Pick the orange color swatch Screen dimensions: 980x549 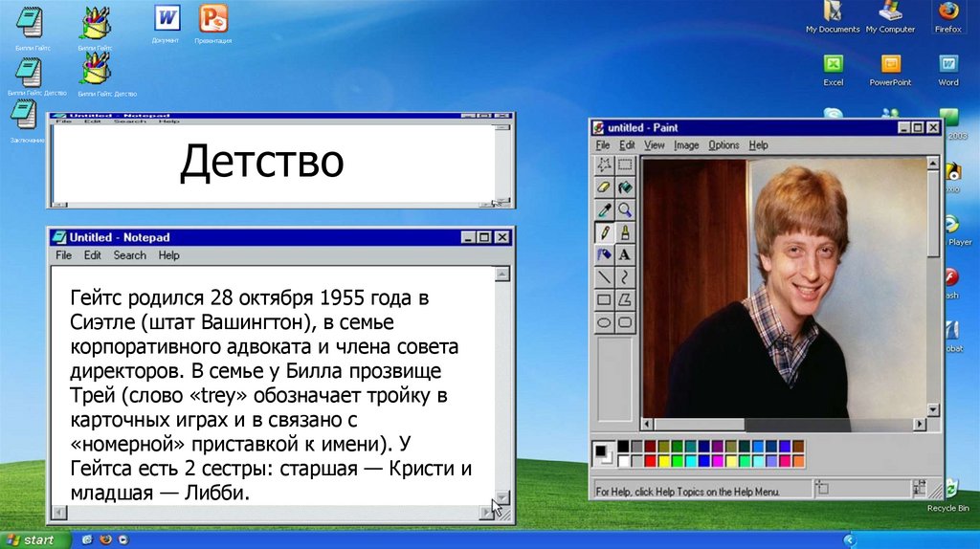(798, 461)
